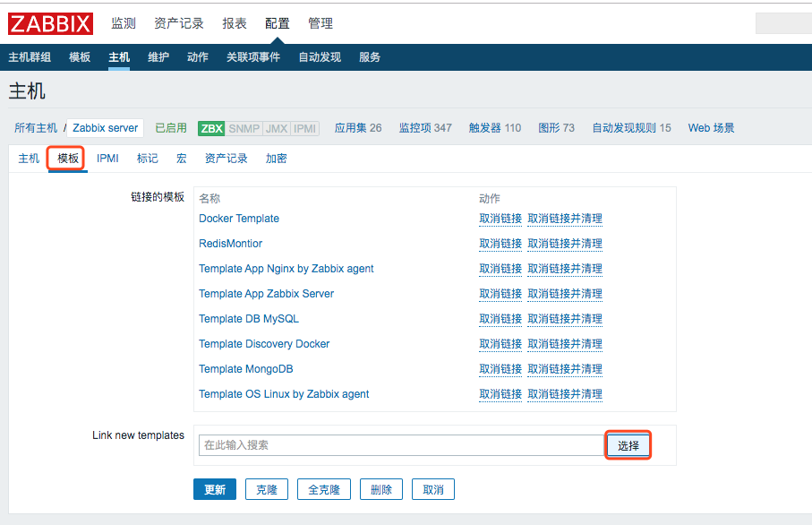Click the 全克隆 button
Viewport: 812px width, 525px height.
point(324,490)
